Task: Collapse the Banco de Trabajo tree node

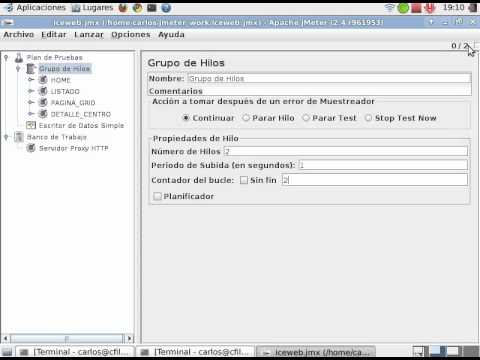Action: 6,137
